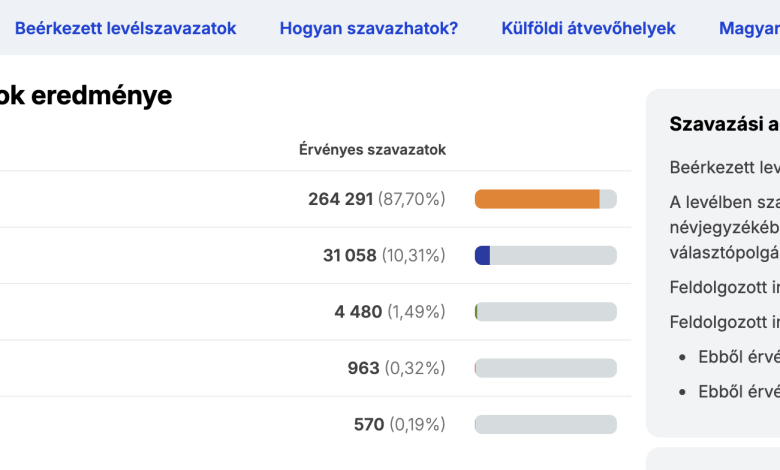This screenshot has height=470, width=780.
Task: Click the A levélben paragraph in side panel
Action: 724,226
